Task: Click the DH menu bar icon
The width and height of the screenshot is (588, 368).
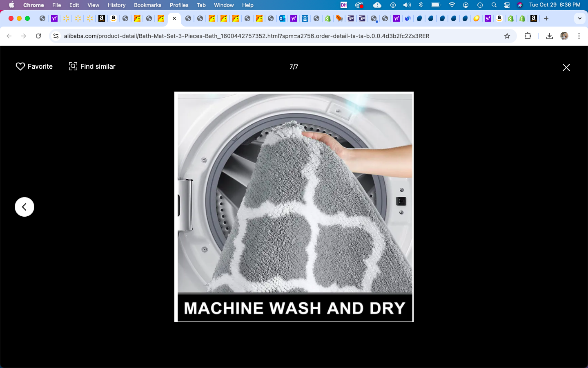Action: click(344, 5)
